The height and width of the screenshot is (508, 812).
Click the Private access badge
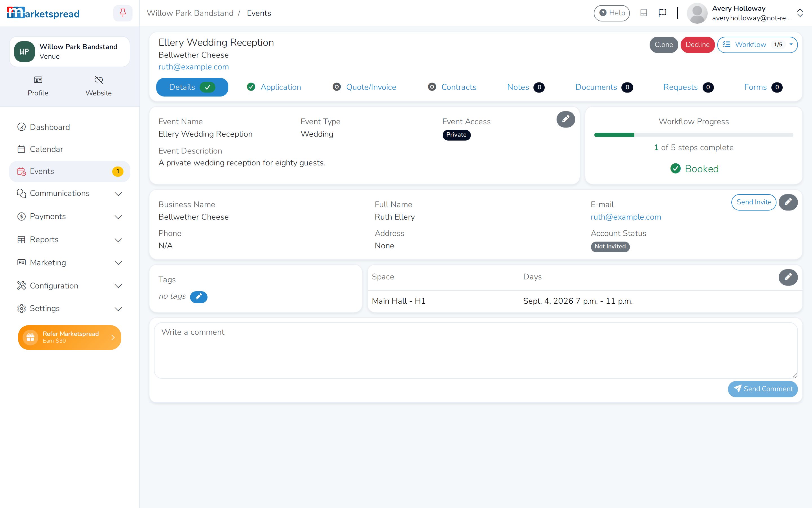point(456,135)
